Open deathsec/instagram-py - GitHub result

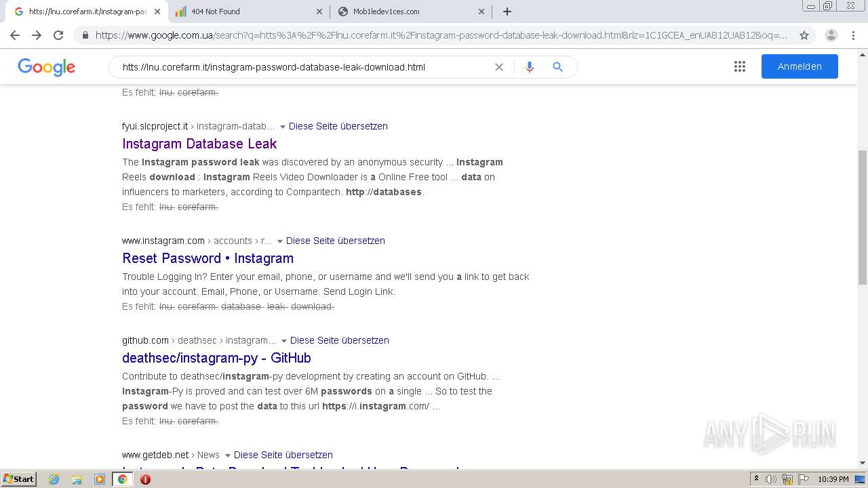pos(216,358)
